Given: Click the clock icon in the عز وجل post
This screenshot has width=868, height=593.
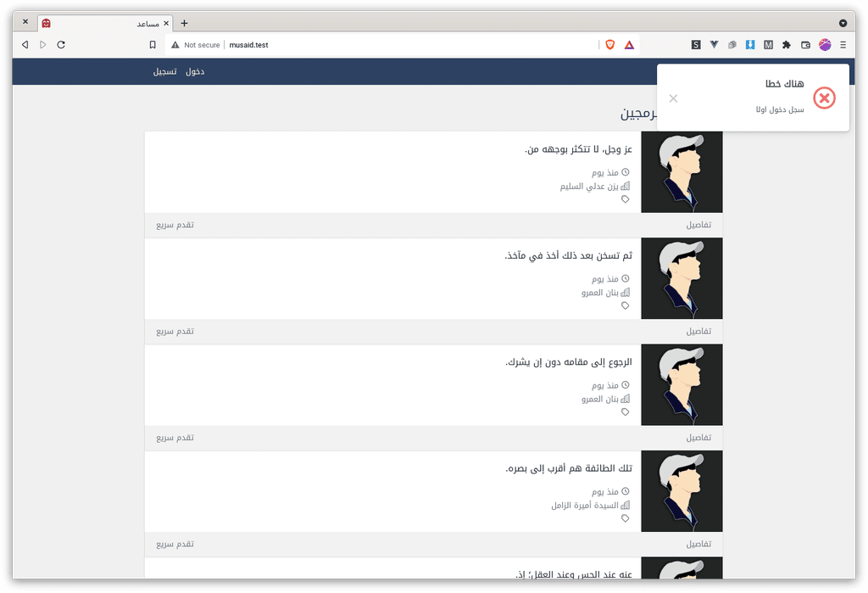Looking at the screenshot, I should 626,172.
